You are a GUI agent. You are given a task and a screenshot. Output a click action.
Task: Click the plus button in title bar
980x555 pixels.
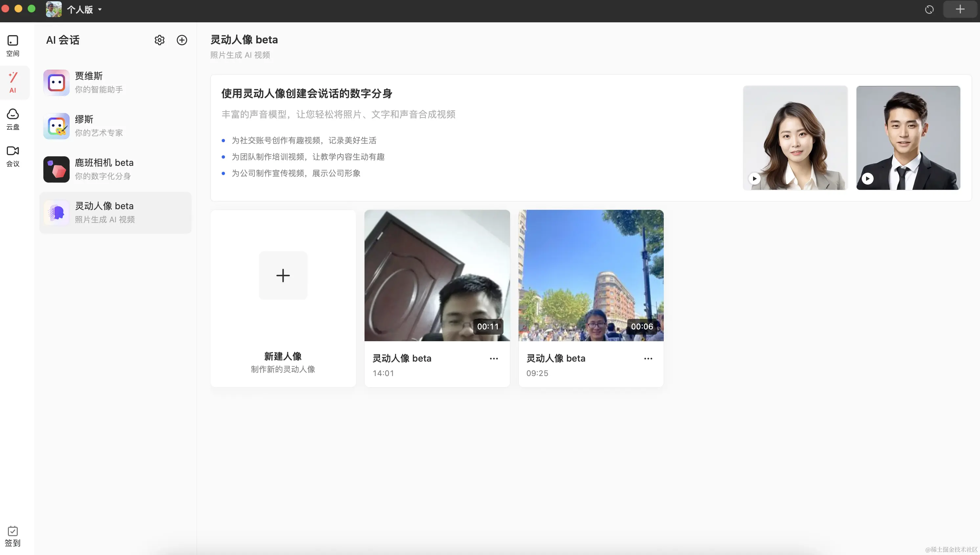pyautogui.click(x=960, y=9)
